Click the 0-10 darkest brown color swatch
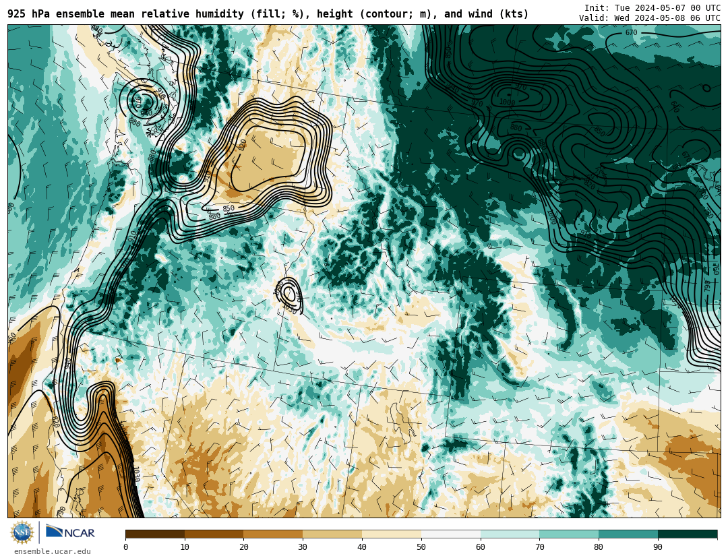This screenshot has width=728, height=560. 155,534
